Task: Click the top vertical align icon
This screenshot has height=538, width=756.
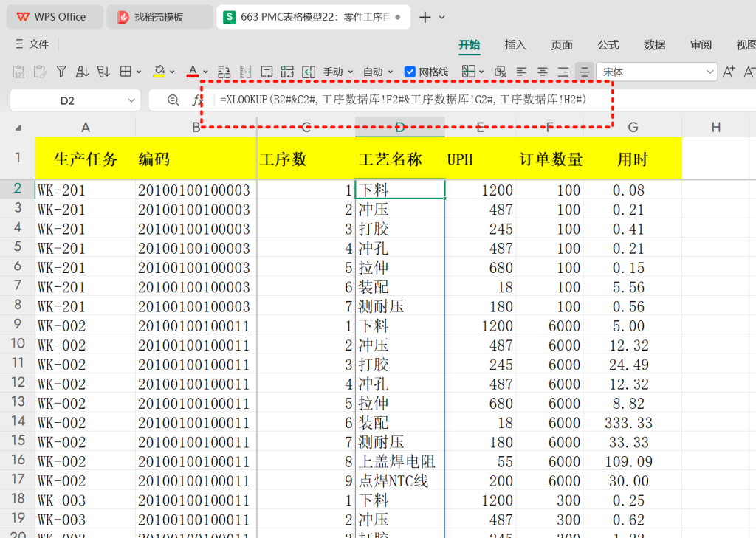Action: (563, 72)
